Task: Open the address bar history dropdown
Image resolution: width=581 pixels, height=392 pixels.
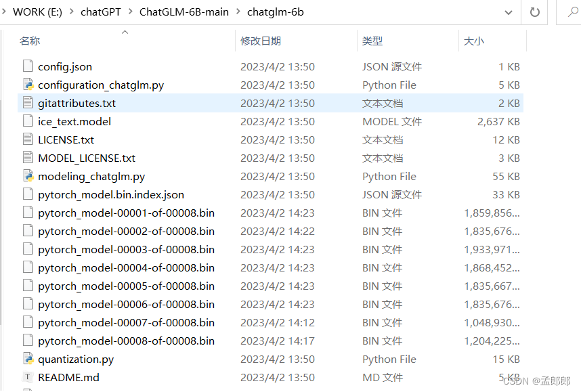Action: click(509, 13)
